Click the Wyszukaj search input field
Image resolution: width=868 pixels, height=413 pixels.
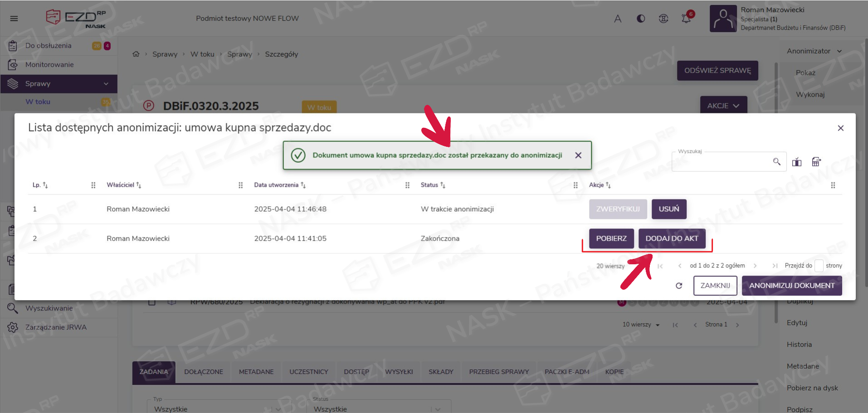(x=721, y=162)
